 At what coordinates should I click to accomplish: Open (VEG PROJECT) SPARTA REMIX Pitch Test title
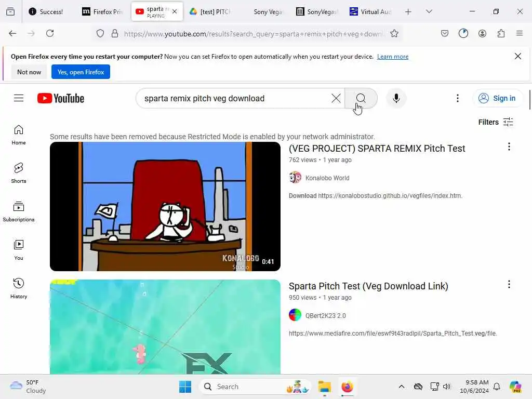tap(377, 149)
